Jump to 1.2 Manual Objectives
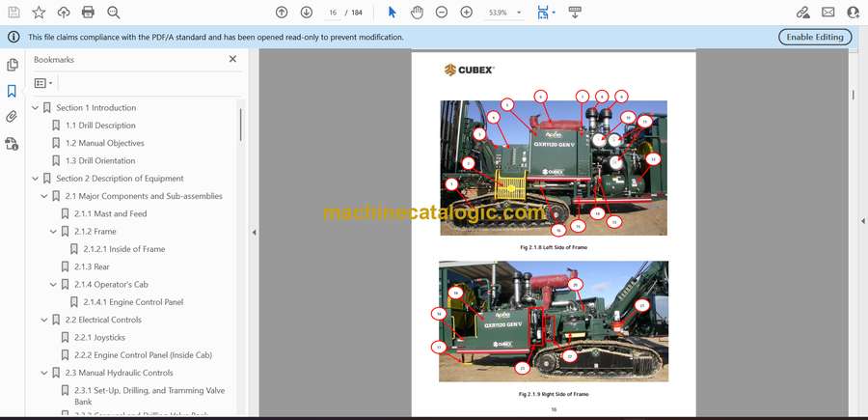The width and height of the screenshot is (868, 420). click(104, 143)
